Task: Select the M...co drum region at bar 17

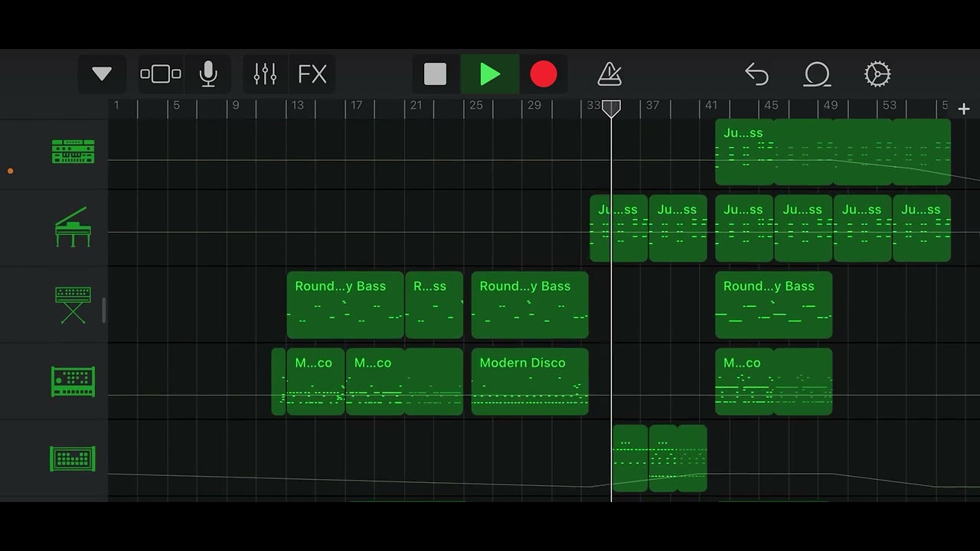Action: coord(404,381)
